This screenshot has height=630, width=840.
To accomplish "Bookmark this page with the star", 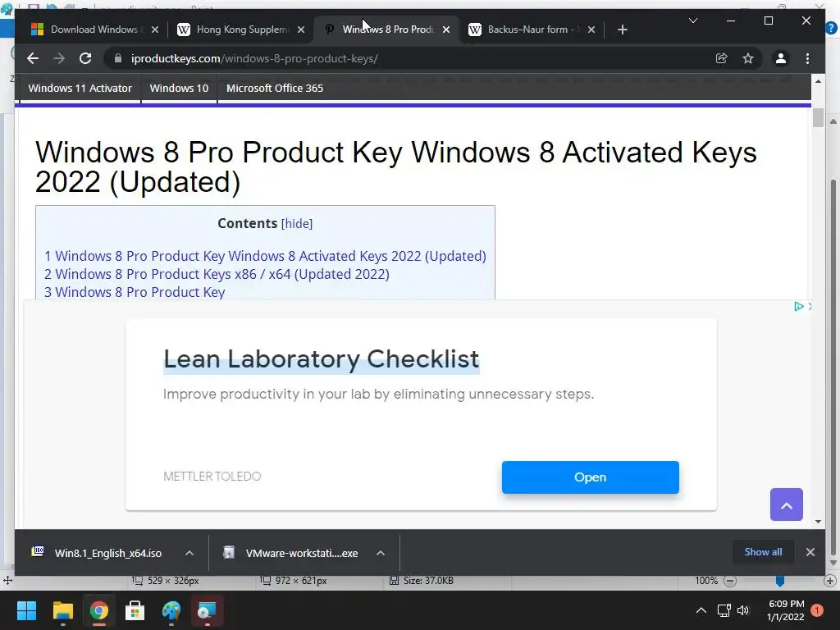I will tap(748, 58).
